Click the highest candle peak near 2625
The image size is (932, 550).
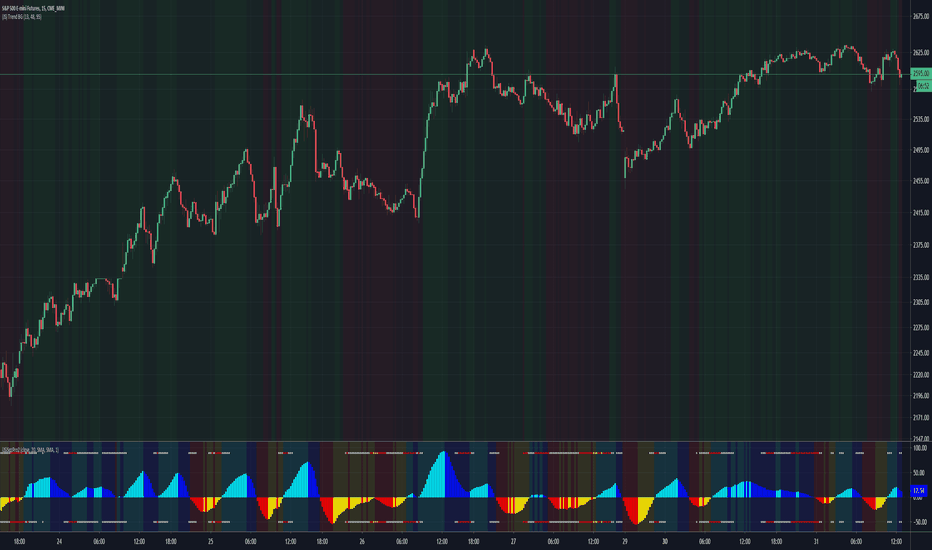click(x=487, y=52)
